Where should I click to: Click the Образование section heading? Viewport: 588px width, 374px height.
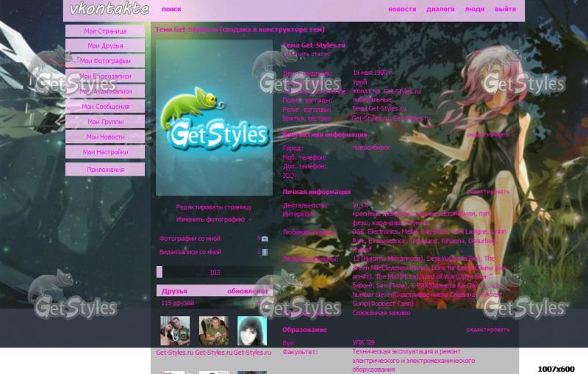[x=304, y=330]
